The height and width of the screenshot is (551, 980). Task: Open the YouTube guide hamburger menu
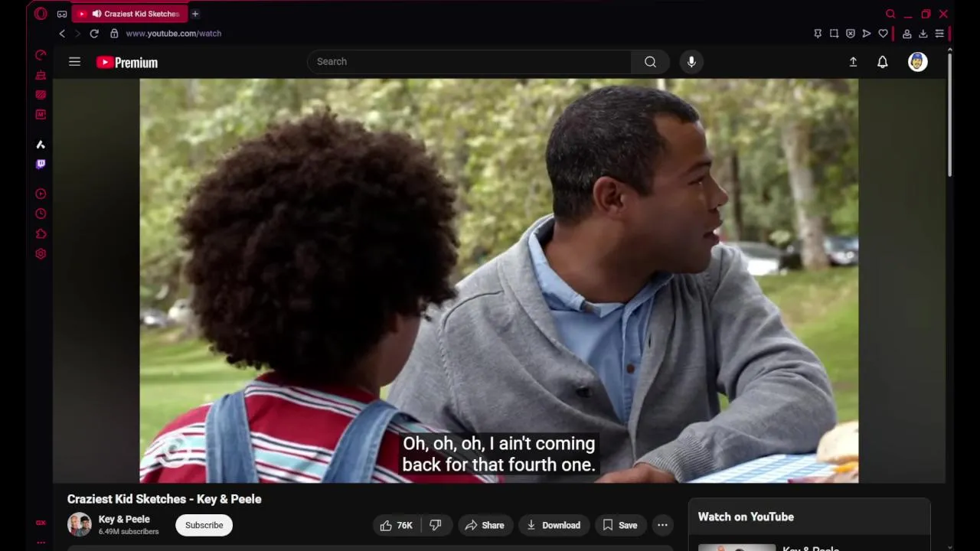click(x=74, y=62)
